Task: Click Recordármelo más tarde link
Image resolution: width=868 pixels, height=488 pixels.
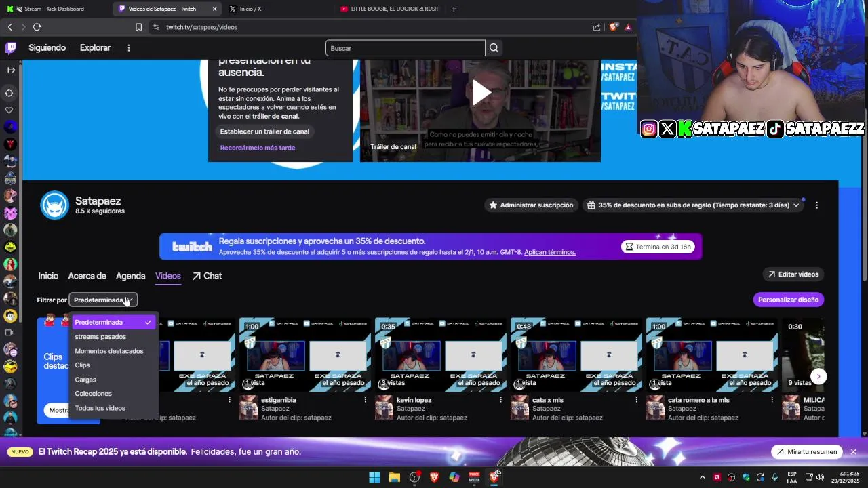Action: [258, 148]
